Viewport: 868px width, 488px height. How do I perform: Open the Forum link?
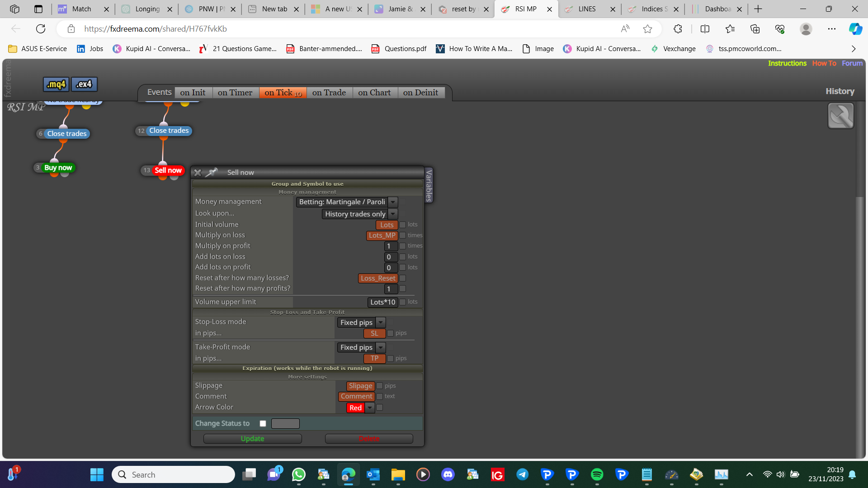tap(852, 63)
